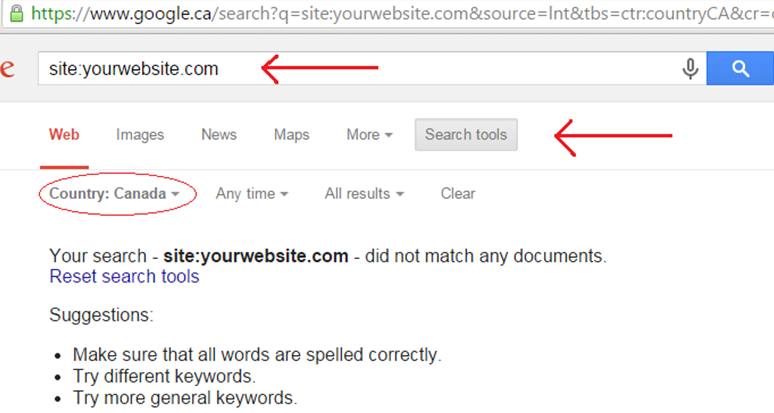Open the Country: Canada dropdown

(x=116, y=194)
